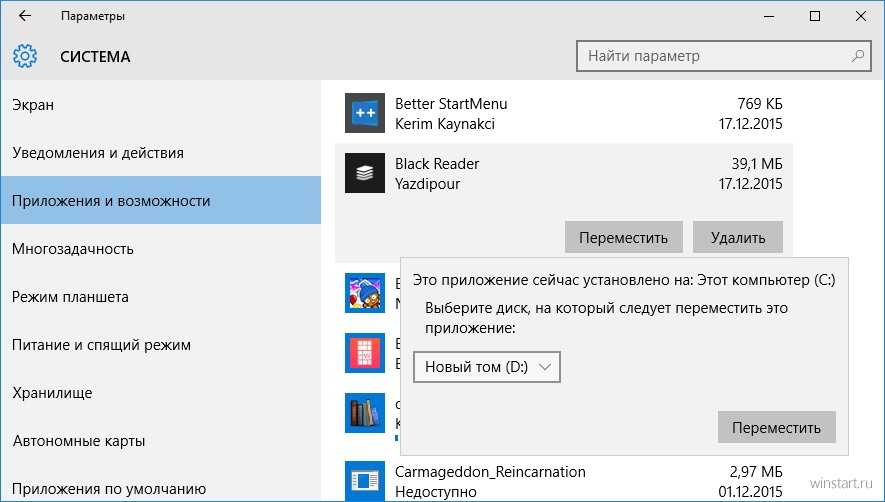Screen dimensions: 885x502
Task: Click the СИСТЕМА heading
Action: pos(95,56)
